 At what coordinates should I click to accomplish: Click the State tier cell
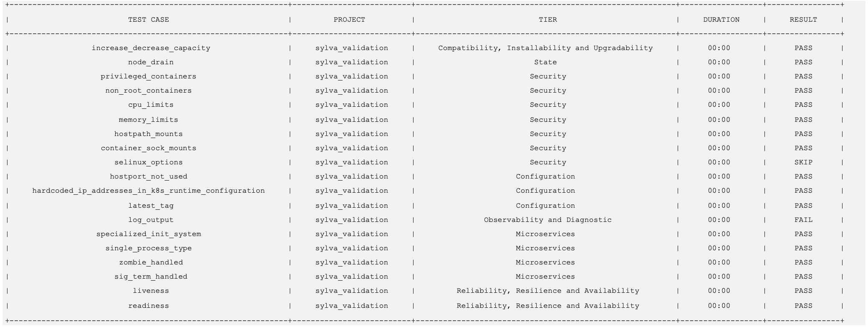(x=545, y=62)
